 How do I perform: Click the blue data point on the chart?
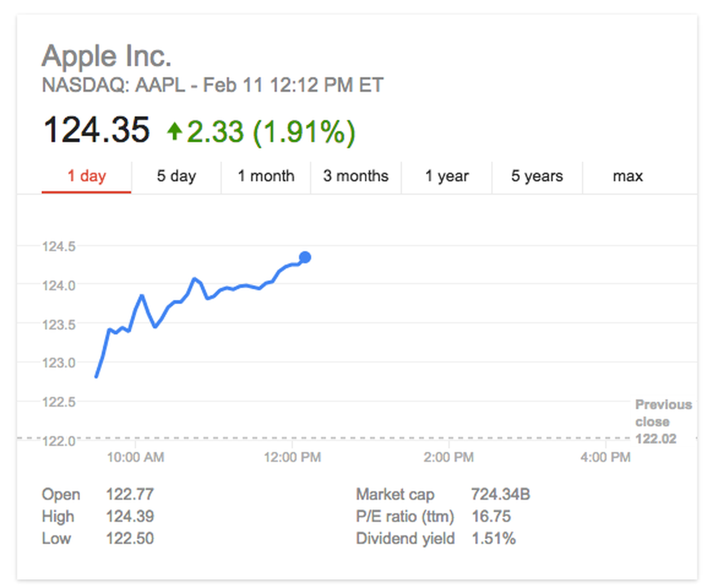305,257
